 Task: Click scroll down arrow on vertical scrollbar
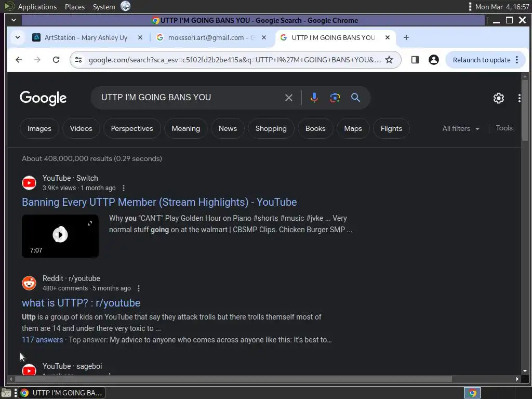tap(525, 371)
